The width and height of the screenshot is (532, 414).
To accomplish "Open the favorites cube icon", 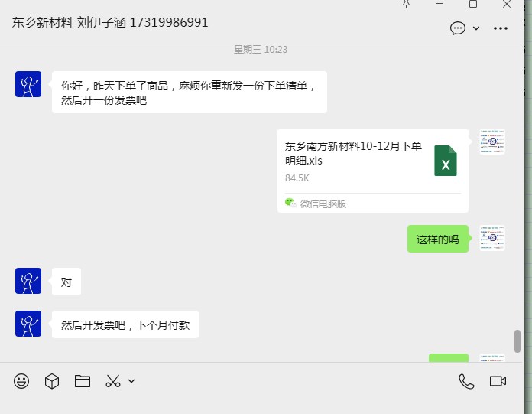I will [52, 381].
